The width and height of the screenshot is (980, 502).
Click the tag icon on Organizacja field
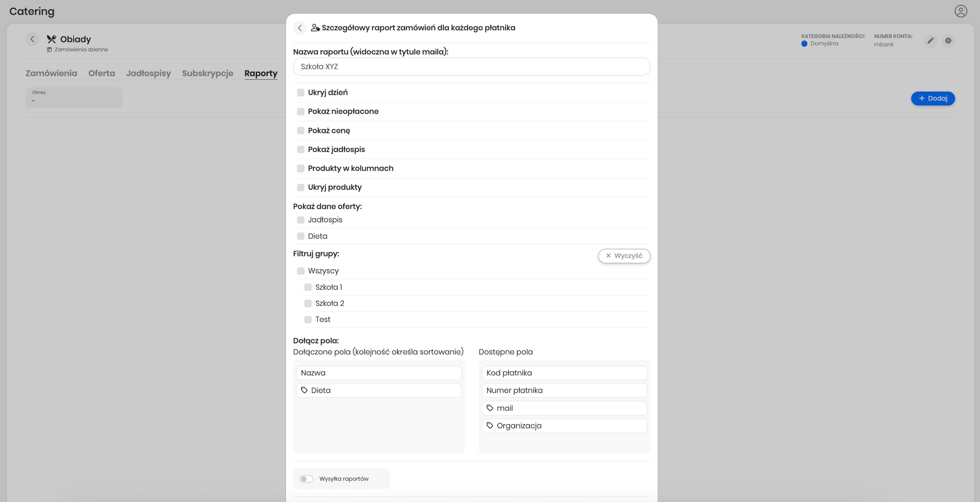tap(490, 426)
